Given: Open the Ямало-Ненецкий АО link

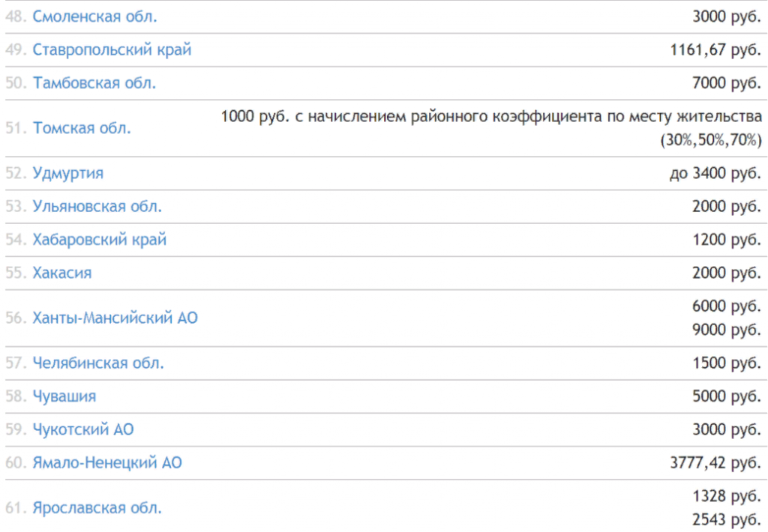Looking at the screenshot, I should point(107,463).
